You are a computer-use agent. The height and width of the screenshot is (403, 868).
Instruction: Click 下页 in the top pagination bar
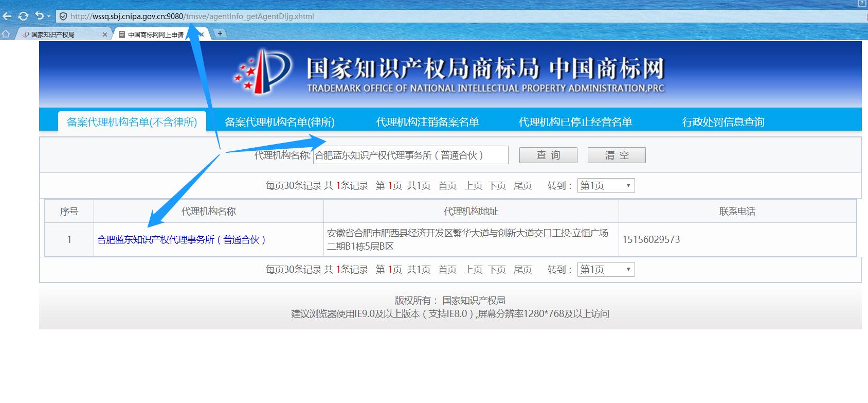497,186
